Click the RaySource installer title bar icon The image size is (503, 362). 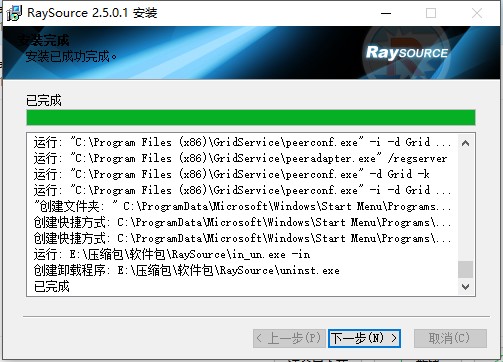pos(14,13)
